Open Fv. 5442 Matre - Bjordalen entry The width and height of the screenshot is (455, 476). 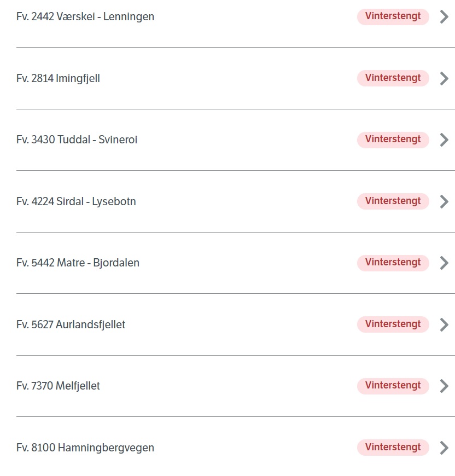click(x=78, y=263)
